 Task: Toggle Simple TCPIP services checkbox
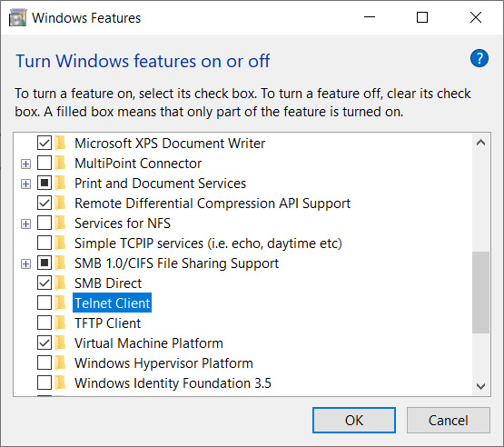(x=44, y=243)
